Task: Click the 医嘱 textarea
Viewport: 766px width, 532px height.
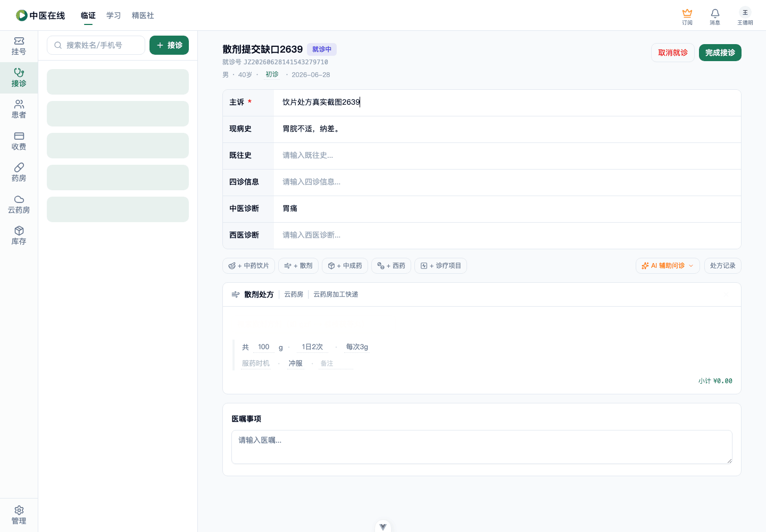Action: coord(482,447)
